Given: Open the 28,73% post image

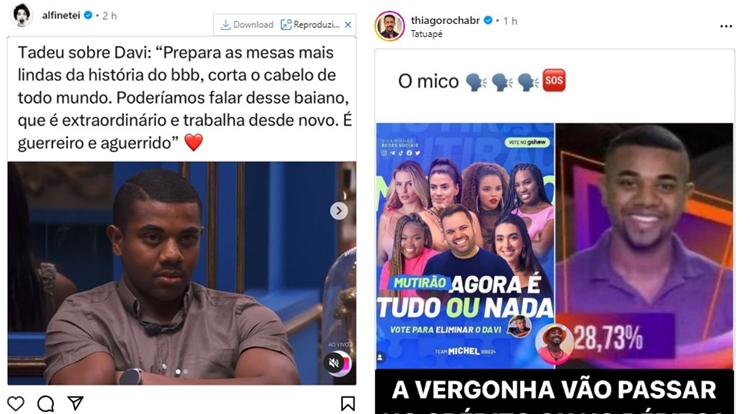Looking at the screenshot, I should [x=644, y=246].
